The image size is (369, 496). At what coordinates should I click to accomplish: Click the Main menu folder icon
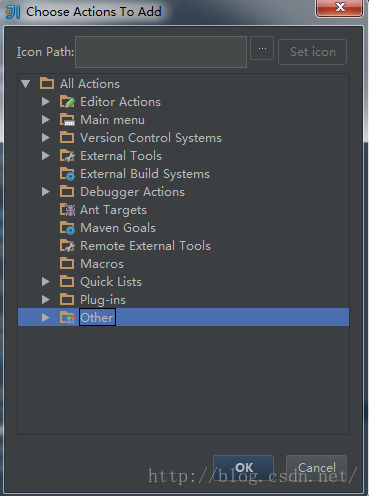pos(67,120)
